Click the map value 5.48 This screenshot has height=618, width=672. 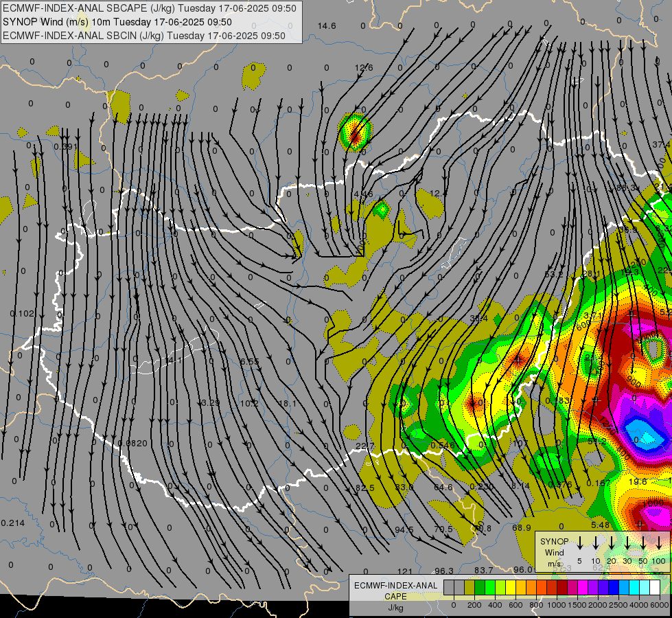[600, 525]
